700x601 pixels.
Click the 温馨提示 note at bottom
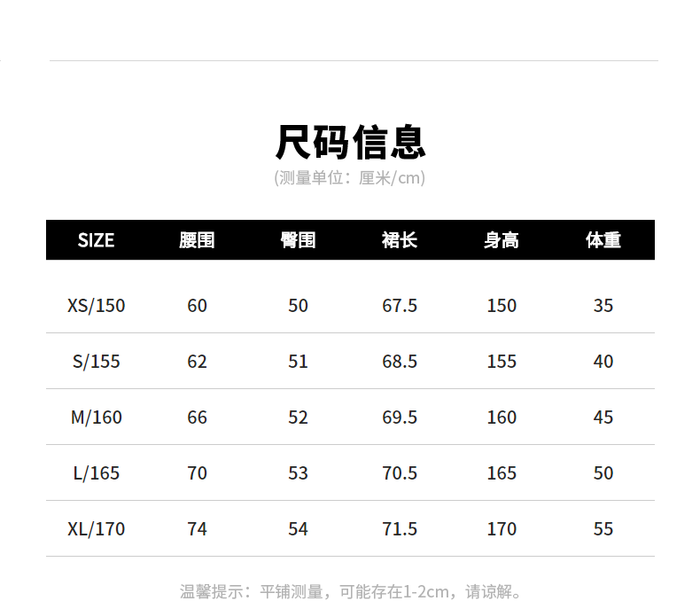tap(350, 591)
